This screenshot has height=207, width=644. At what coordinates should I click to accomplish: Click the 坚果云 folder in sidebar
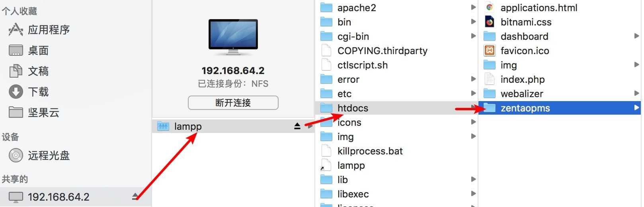[x=34, y=113]
